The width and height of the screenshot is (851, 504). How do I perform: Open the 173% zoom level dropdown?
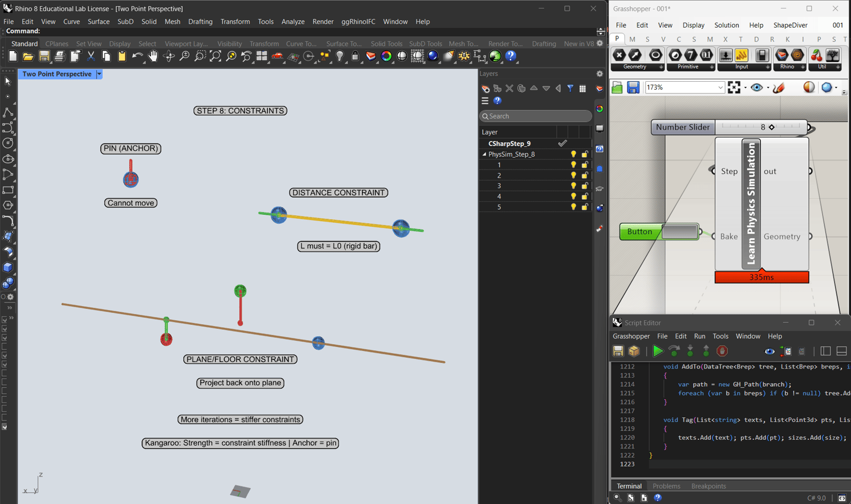click(720, 87)
